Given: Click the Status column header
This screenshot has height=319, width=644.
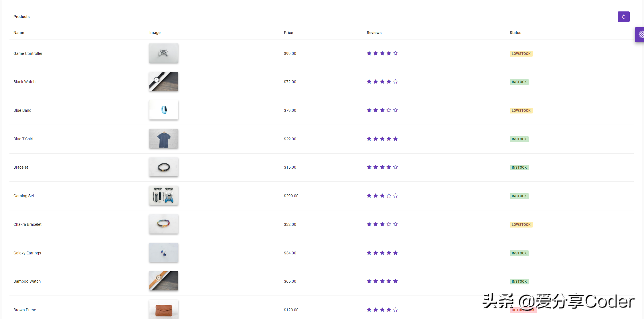Looking at the screenshot, I should pyautogui.click(x=515, y=33).
